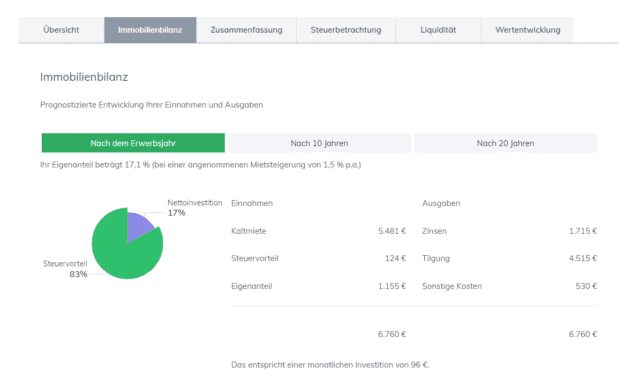This screenshot has width=640, height=382.
Task: Click the Kaltmiete value 5.481 €
Action: click(392, 231)
